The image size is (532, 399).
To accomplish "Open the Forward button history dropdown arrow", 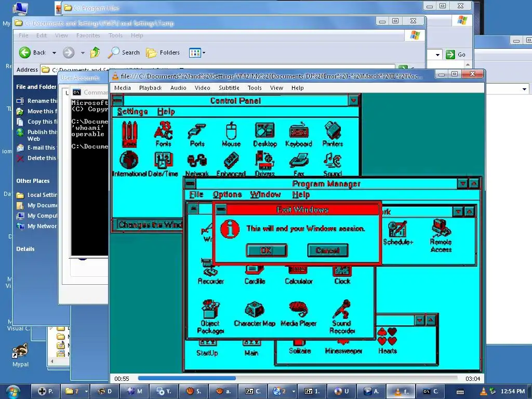I will 83,52.
